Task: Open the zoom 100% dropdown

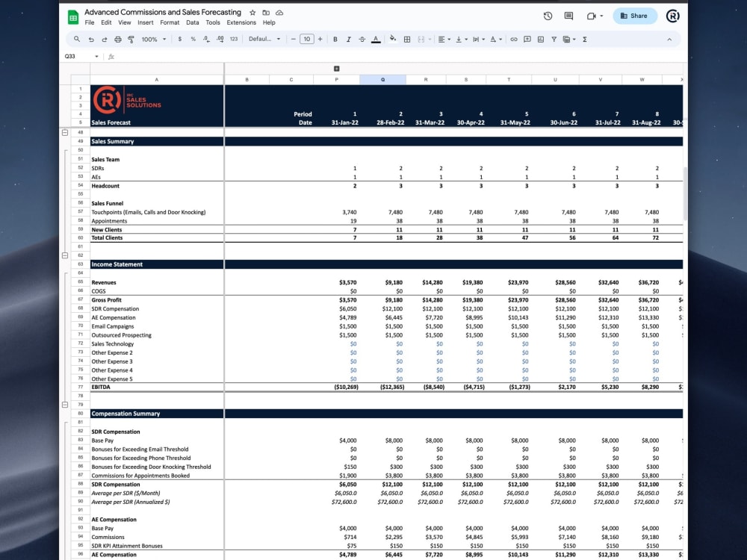Action: pos(153,40)
